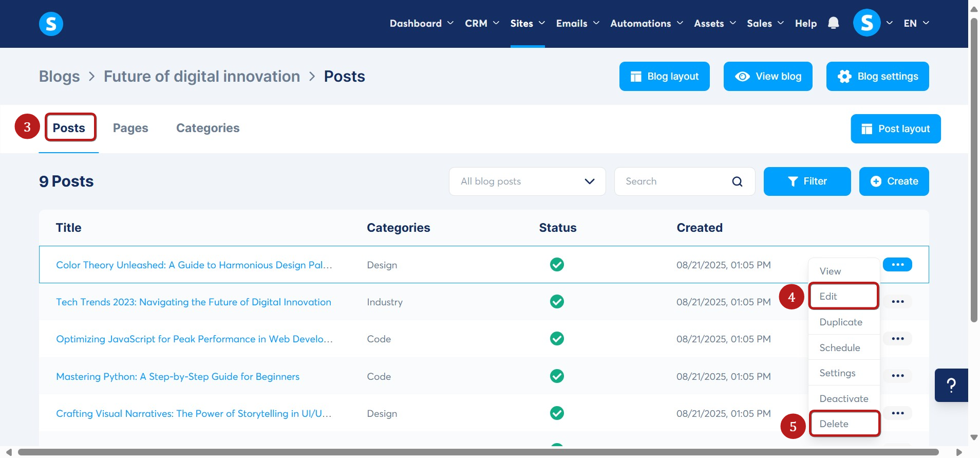Click three-dot button for Color Theory post
This screenshot has height=458, width=980.
pyautogui.click(x=897, y=265)
